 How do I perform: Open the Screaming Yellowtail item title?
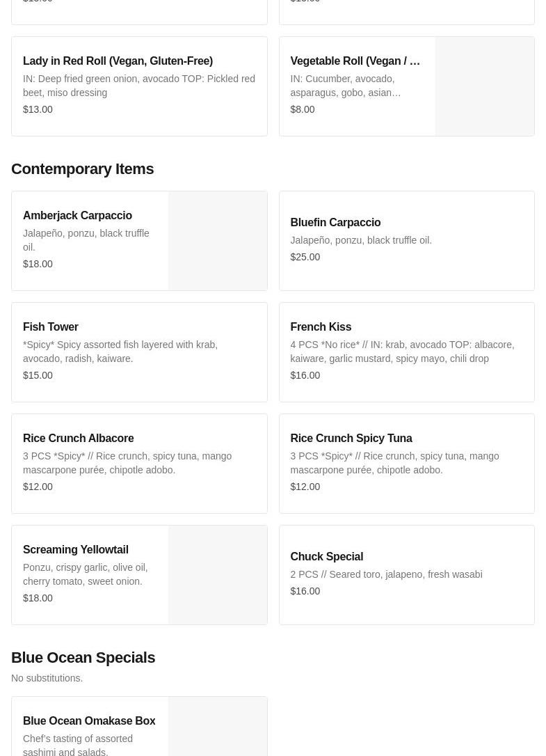click(76, 550)
